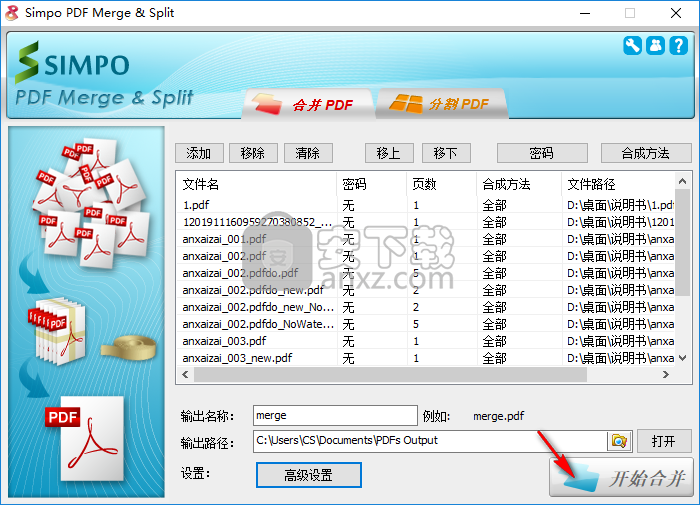
Task: Select anxaizai_002.pdfdo_new_No... row
Action: click(426, 307)
